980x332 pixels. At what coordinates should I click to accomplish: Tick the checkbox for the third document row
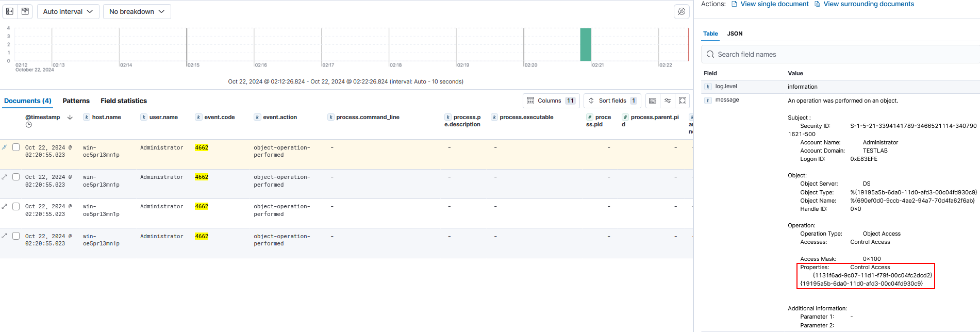[16, 206]
